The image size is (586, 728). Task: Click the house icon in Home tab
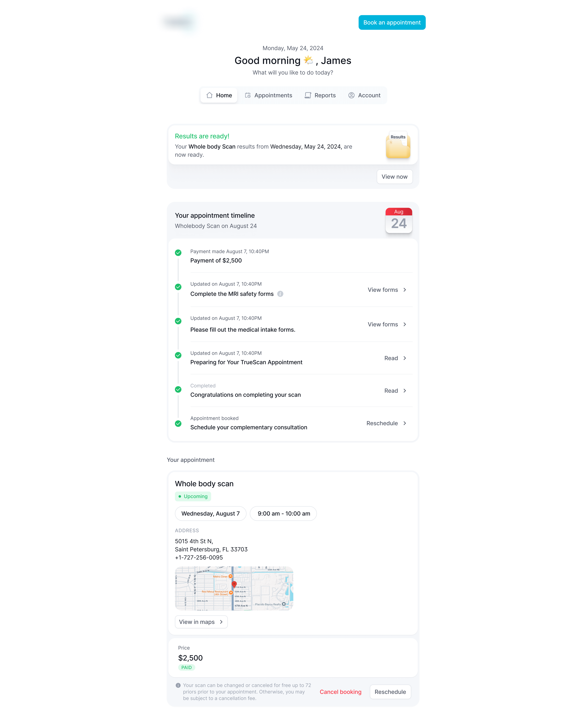click(209, 95)
